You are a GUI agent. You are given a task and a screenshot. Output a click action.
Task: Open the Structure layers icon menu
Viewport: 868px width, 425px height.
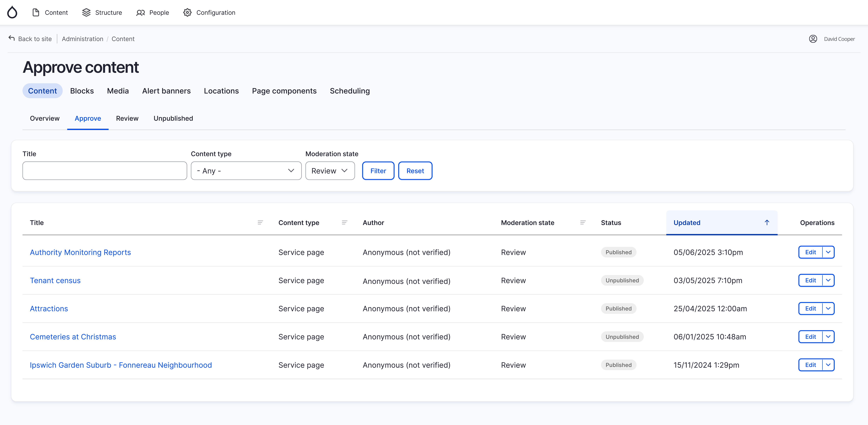(86, 12)
